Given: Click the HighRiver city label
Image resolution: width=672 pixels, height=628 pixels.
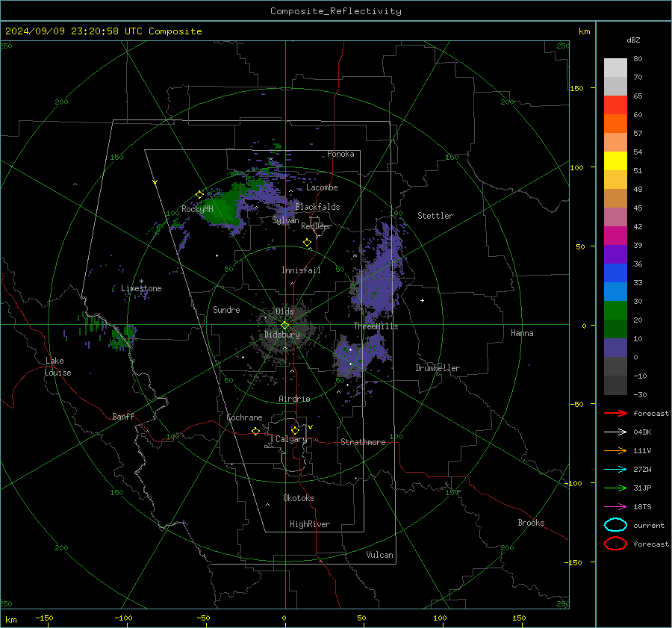Looking at the screenshot, I should click(309, 524).
